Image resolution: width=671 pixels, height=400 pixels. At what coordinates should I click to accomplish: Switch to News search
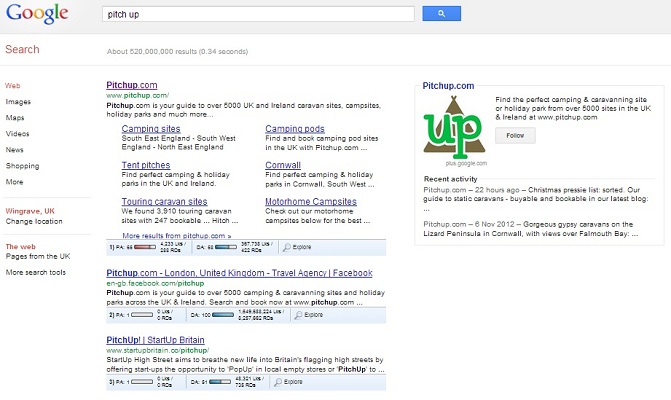click(x=15, y=150)
